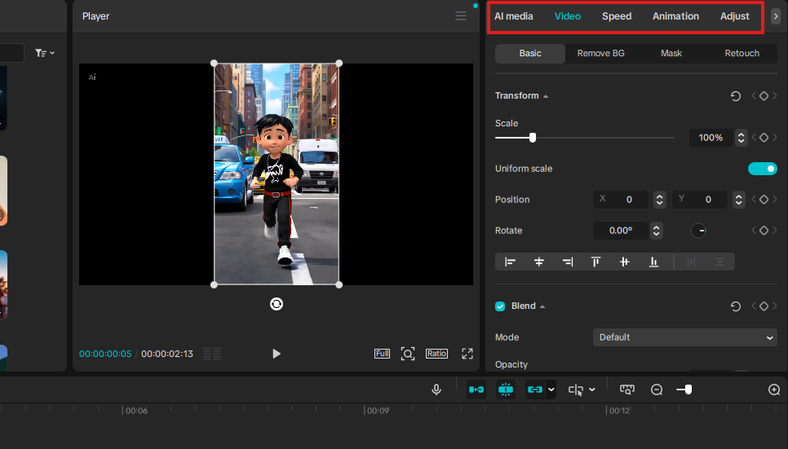The image size is (788, 449).
Task: Align clip to horizontal center
Action: tap(539, 261)
